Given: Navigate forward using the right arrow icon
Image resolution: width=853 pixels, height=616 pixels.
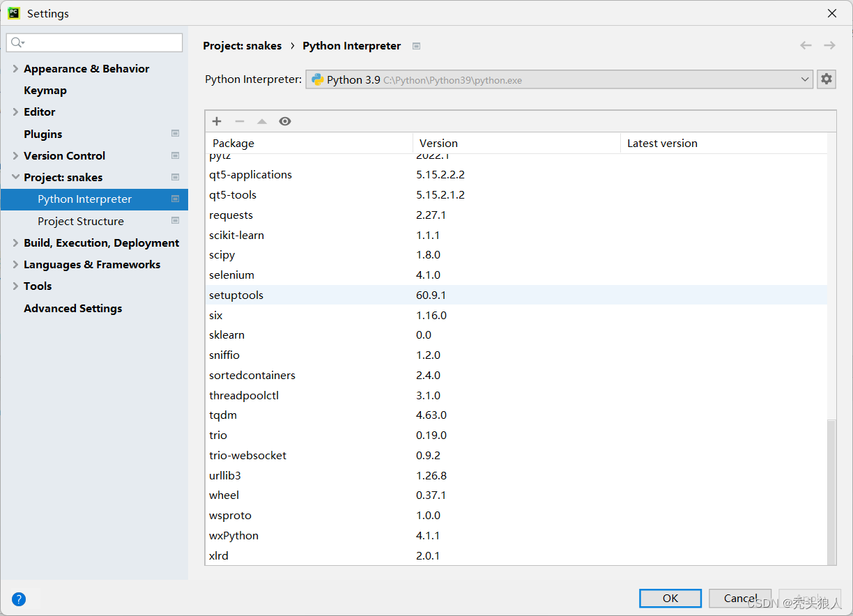Looking at the screenshot, I should (829, 45).
